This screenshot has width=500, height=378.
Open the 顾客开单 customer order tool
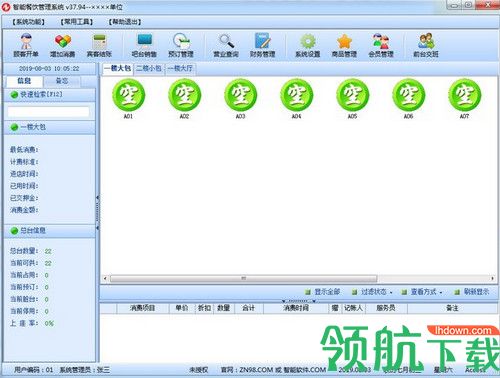pyautogui.click(x=26, y=45)
